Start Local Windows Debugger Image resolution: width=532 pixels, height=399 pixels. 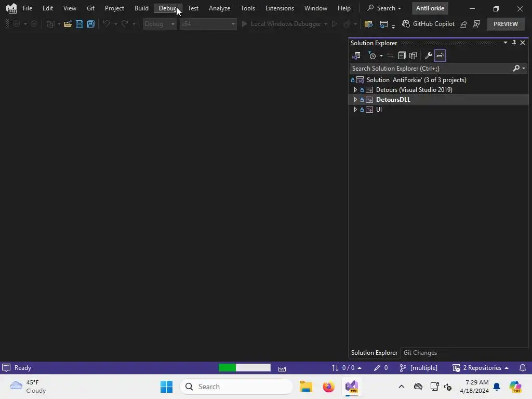(x=281, y=24)
